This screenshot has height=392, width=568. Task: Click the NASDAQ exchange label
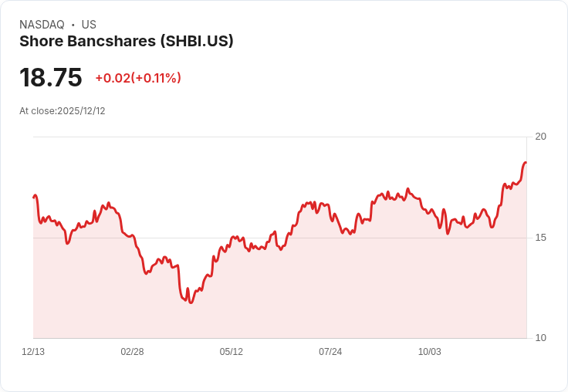[x=42, y=25]
